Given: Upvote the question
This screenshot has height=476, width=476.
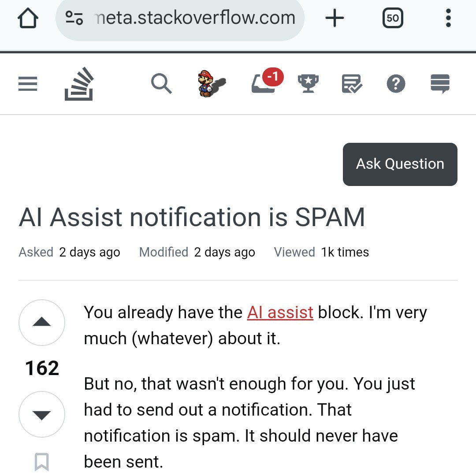Looking at the screenshot, I should coord(42,323).
